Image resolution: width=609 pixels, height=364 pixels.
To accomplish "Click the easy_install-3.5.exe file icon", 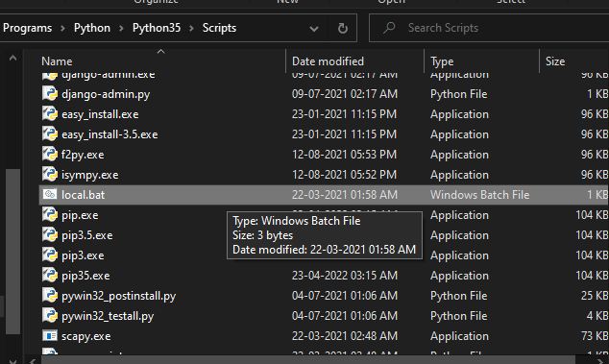I will pos(50,134).
